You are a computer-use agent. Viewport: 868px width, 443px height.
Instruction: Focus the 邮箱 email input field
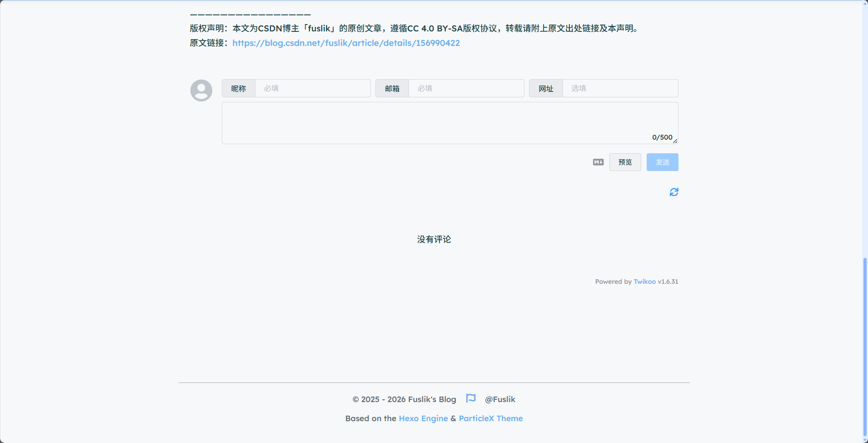click(x=466, y=88)
